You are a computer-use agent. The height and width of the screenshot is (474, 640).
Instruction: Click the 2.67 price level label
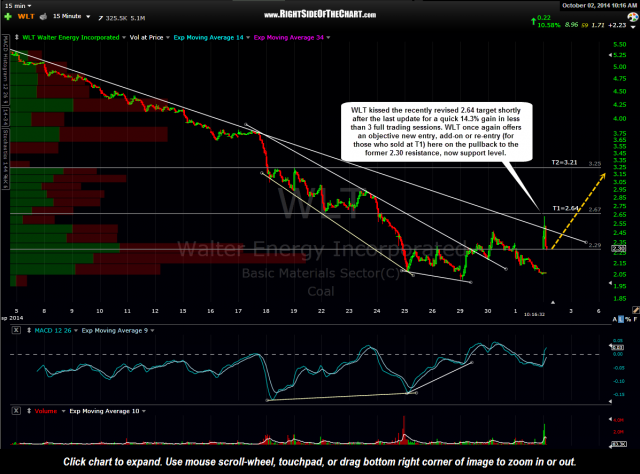click(595, 209)
